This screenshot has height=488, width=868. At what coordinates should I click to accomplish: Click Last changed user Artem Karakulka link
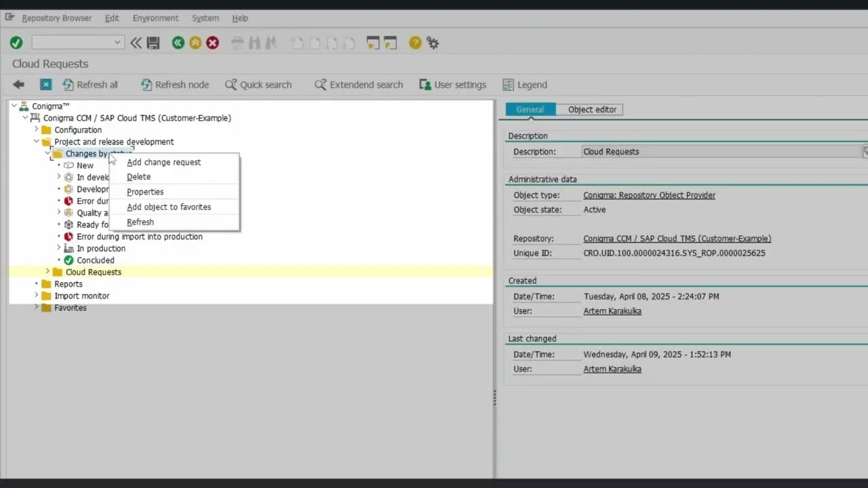[x=612, y=369]
